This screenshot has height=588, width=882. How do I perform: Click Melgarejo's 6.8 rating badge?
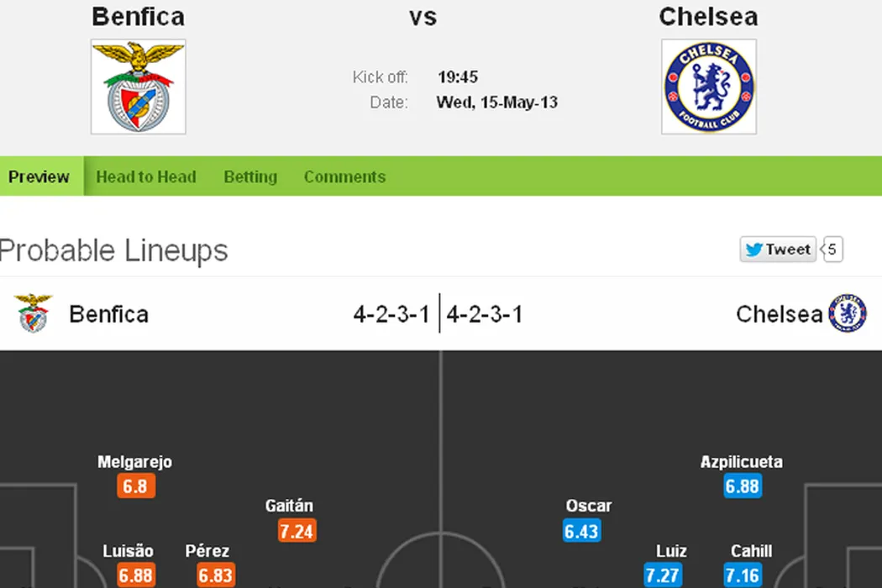pos(135,486)
